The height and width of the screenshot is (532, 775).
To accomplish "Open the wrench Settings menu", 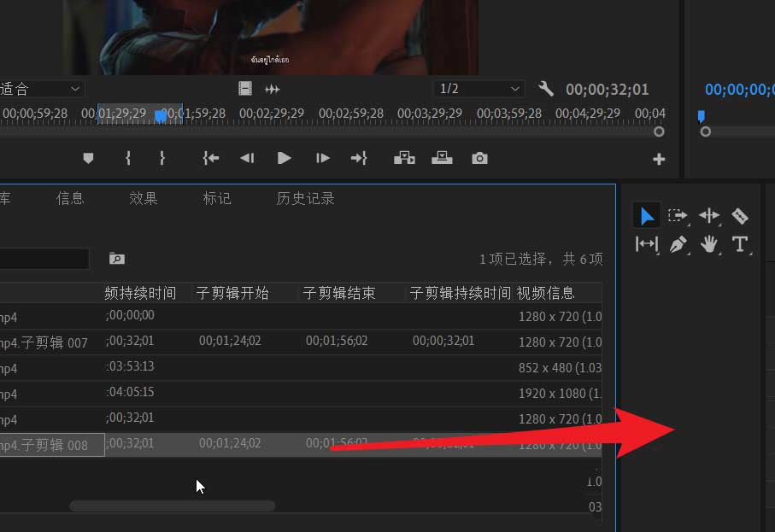I will [546, 89].
